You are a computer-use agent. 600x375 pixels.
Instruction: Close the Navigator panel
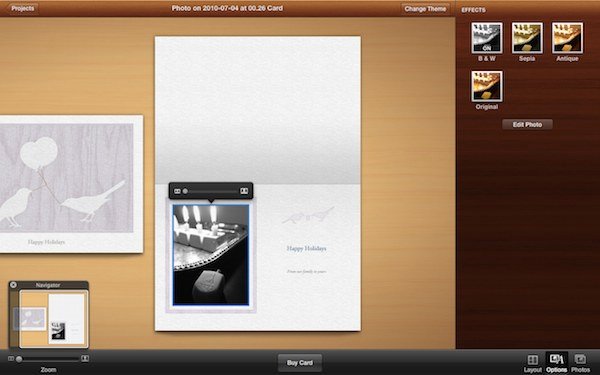pyautogui.click(x=13, y=285)
